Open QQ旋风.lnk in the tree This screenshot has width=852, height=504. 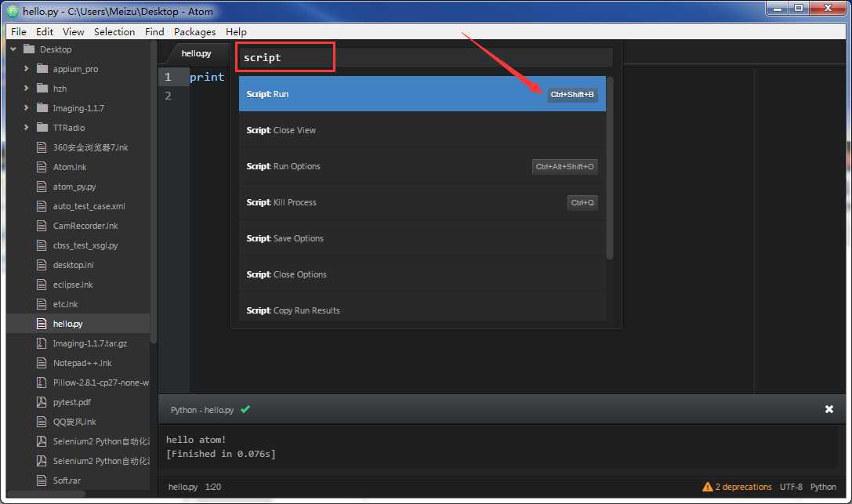point(74,422)
